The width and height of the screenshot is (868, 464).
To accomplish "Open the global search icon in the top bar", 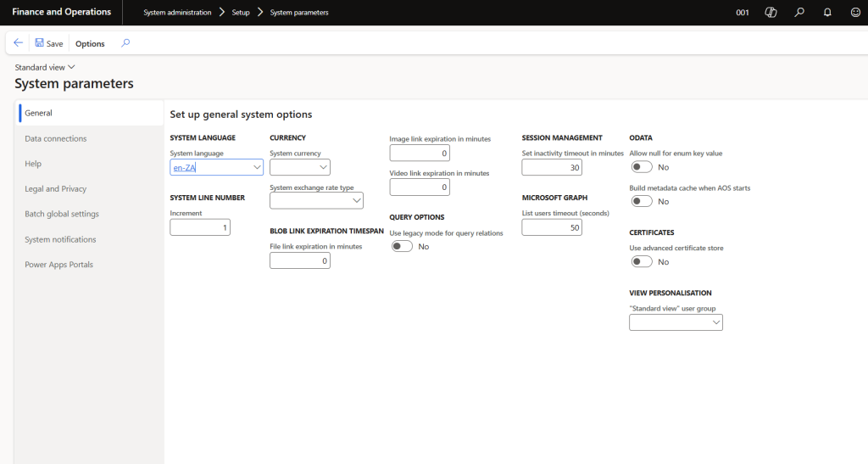I will pos(799,12).
